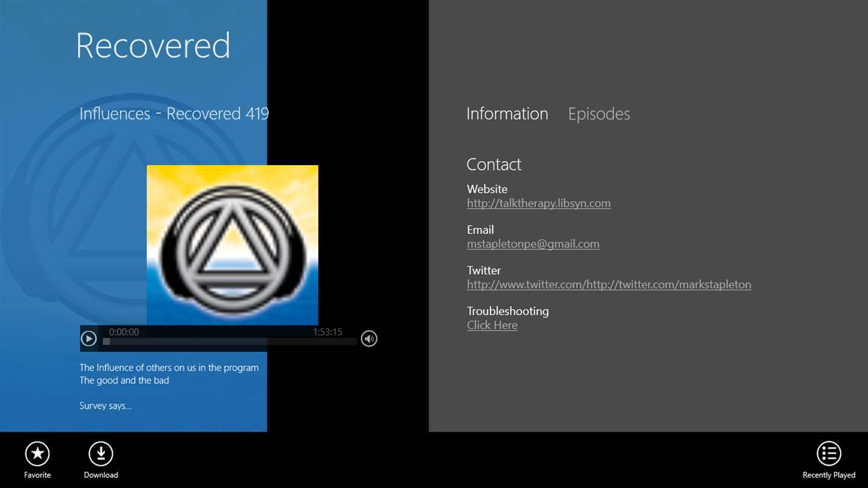Open the Recently Played list icon
Viewport: 868px width, 488px height.
coord(829,454)
